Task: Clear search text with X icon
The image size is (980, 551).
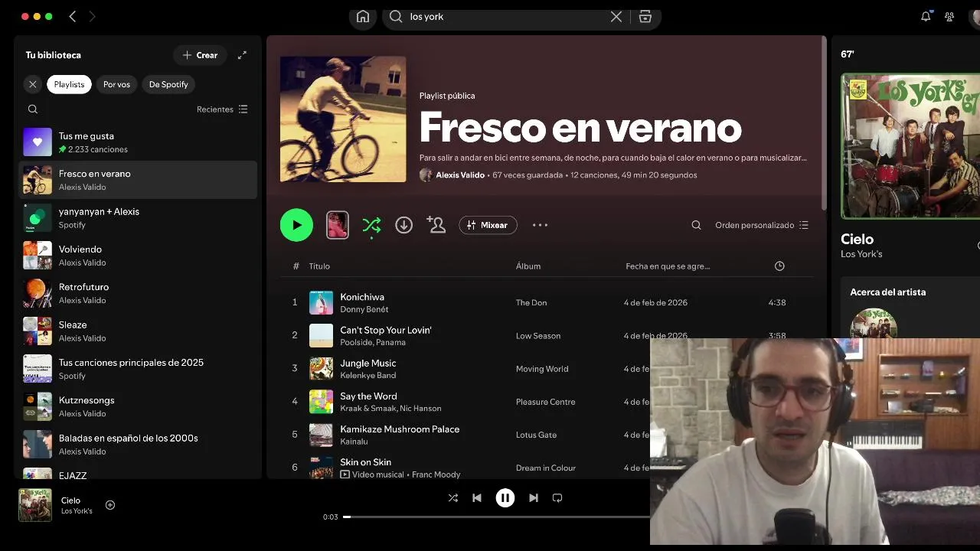Action: coord(616,17)
